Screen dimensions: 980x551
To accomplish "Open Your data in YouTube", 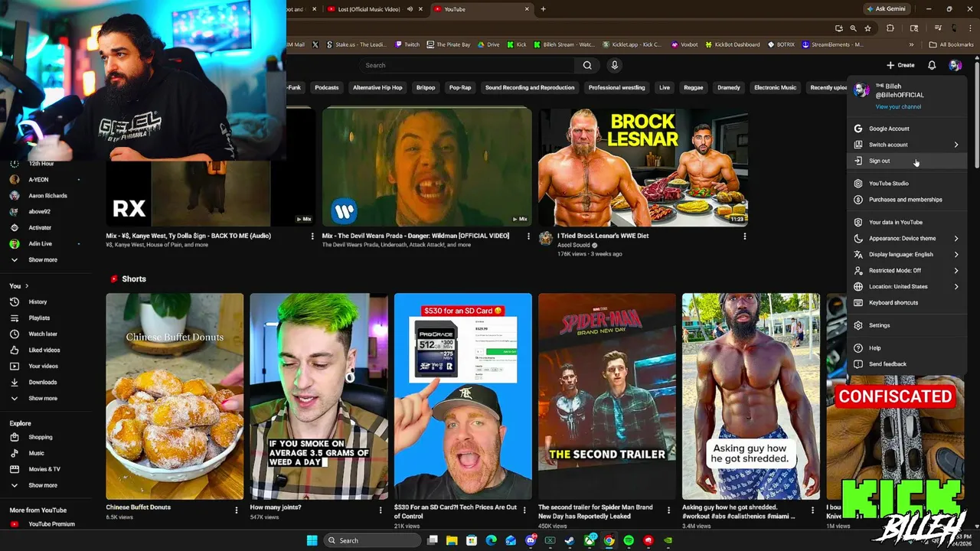I will [x=907, y=222].
